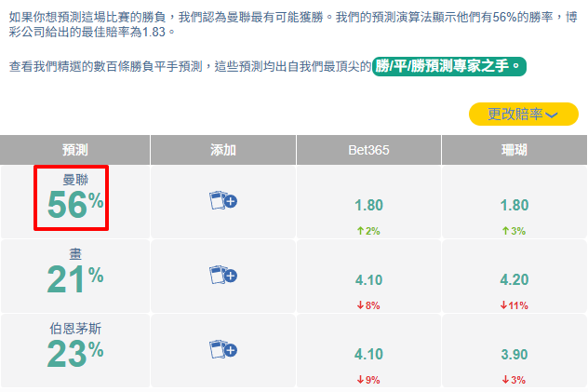Click the 珊瑚 column header
The height and width of the screenshot is (392, 588).
tap(514, 150)
